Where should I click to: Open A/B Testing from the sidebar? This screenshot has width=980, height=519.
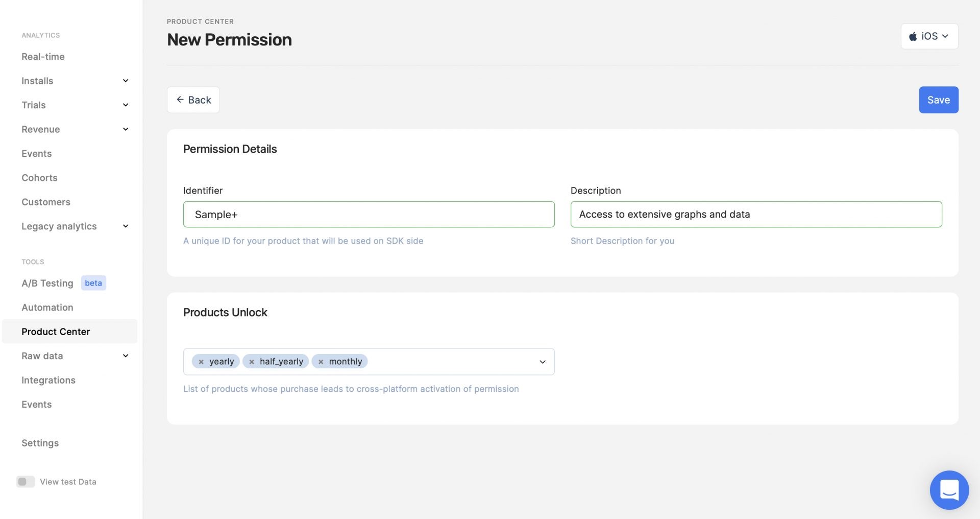pyautogui.click(x=47, y=283)
